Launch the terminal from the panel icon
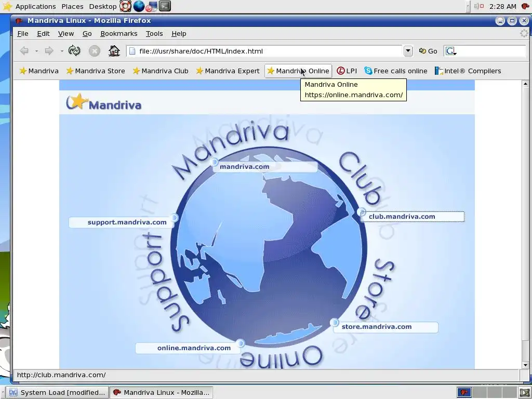Image resolution: width=532 pixels, height=399 pixels. tap(165, 6)
